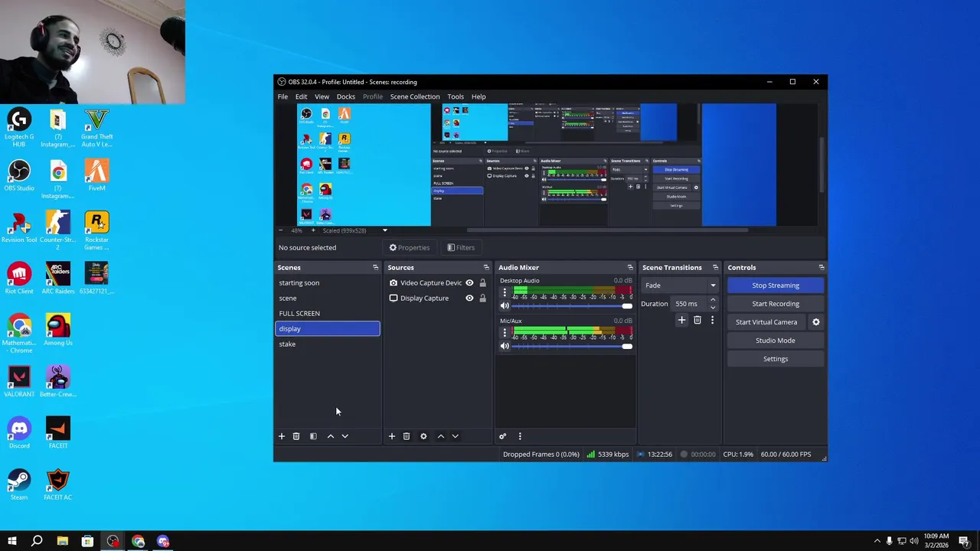Open scene filters icon in Scenes panel
Image resolution: width=980 pixels, height=551 pixels.
click(313, 436)
